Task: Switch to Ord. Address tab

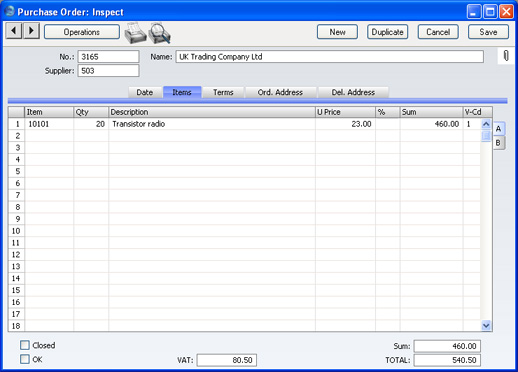Action: pyautogui.click(x=280, y=92)
